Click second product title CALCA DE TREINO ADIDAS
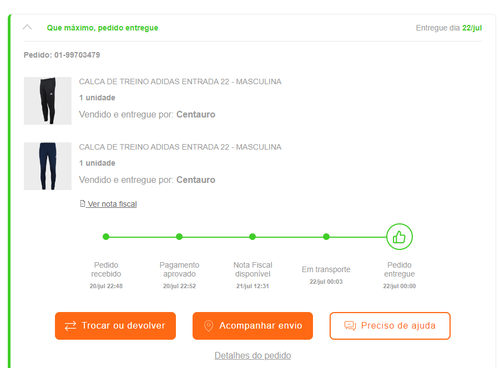The image size is (500, 368). (180, 147)
